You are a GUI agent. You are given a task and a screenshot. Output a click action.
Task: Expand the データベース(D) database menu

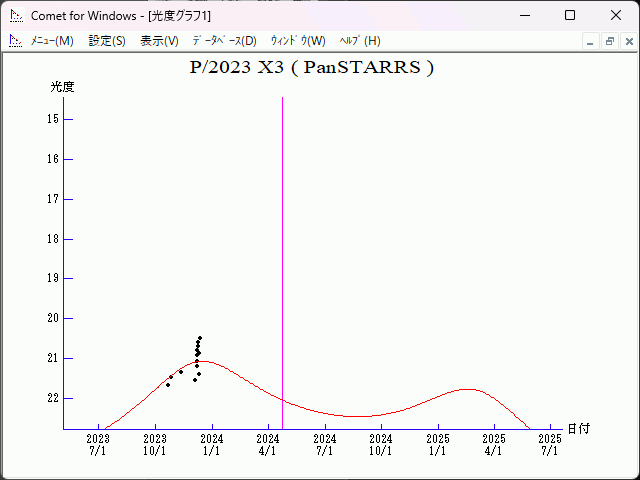224,41
